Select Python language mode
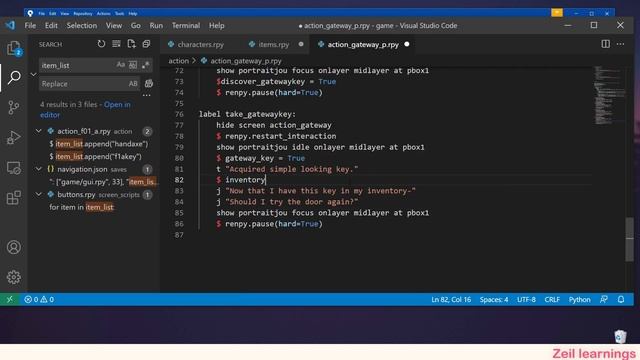The image size is (640, 360). click(x=580, y=300)
